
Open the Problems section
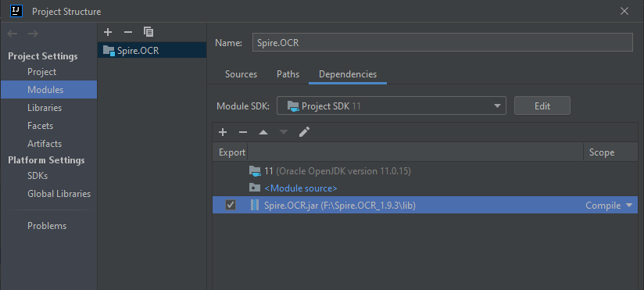[47, 226]
